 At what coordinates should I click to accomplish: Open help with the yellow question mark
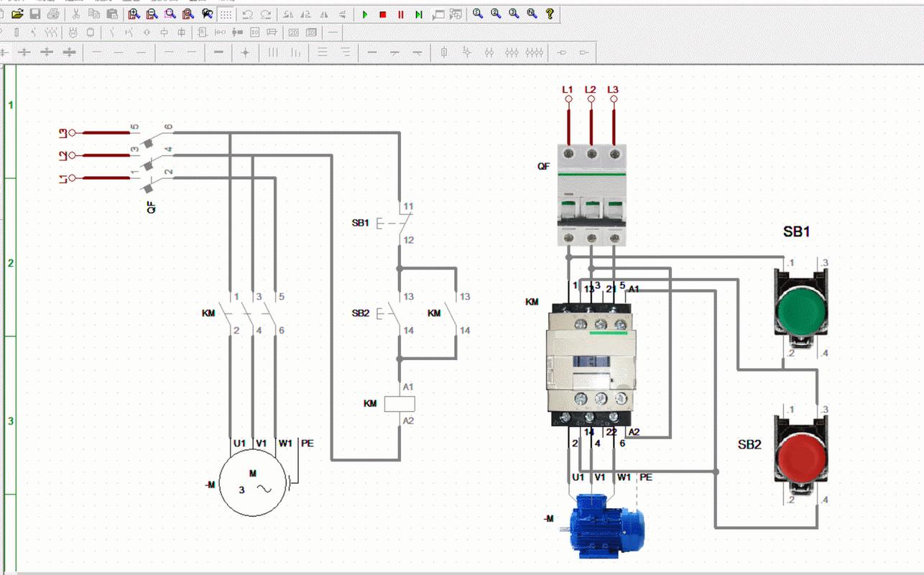coord(550,14)
